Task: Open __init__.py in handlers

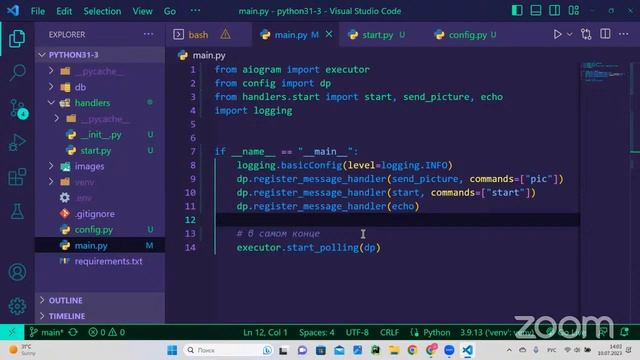Action: click(x=100, y=135)
